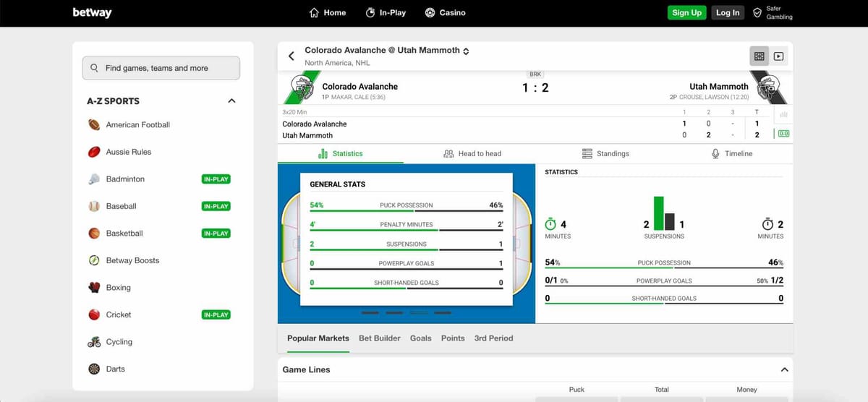The height and width of the screenshot is (402, 868).
Task: Select Goals markets tab
Action: (421, 338)
